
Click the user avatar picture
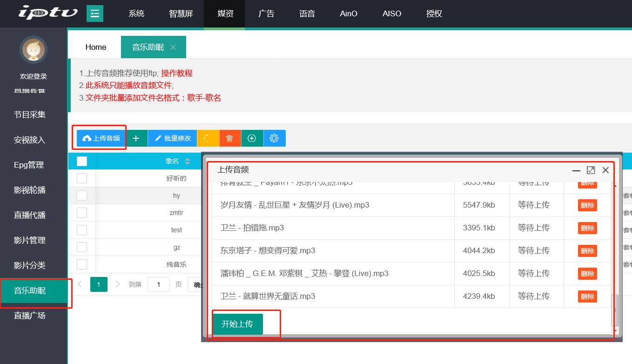[x=34, y=50]
